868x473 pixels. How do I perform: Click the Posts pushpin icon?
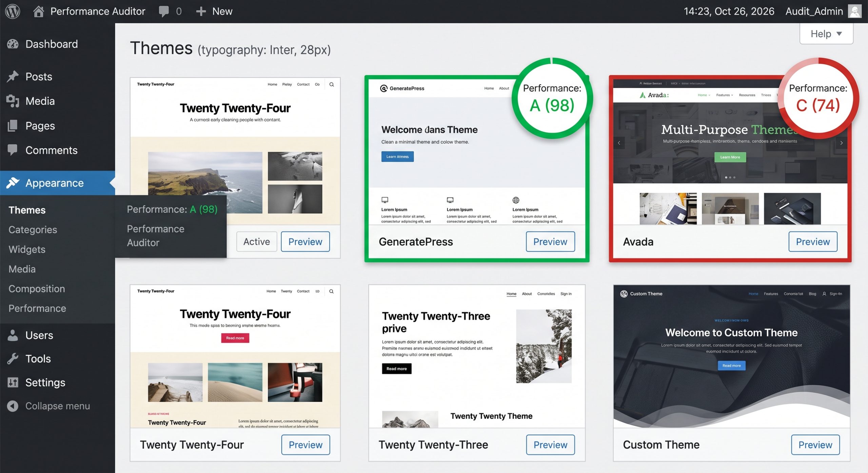(x=13, y=77)
